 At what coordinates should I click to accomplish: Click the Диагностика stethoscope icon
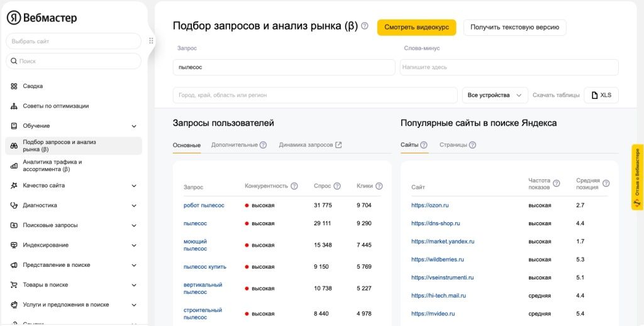point(14,205)
